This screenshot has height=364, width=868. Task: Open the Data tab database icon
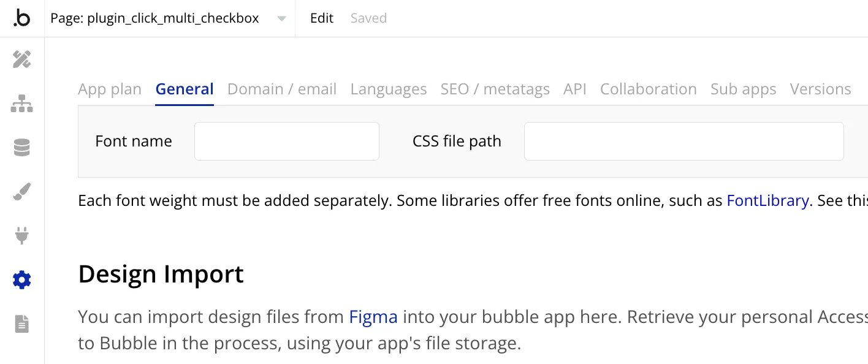[22, 148]
